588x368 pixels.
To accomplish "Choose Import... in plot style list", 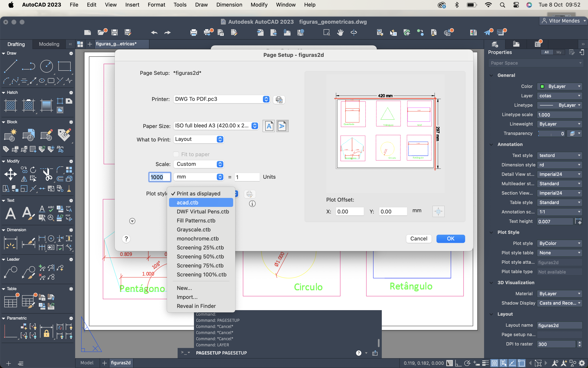I will [x=201, y=297].
